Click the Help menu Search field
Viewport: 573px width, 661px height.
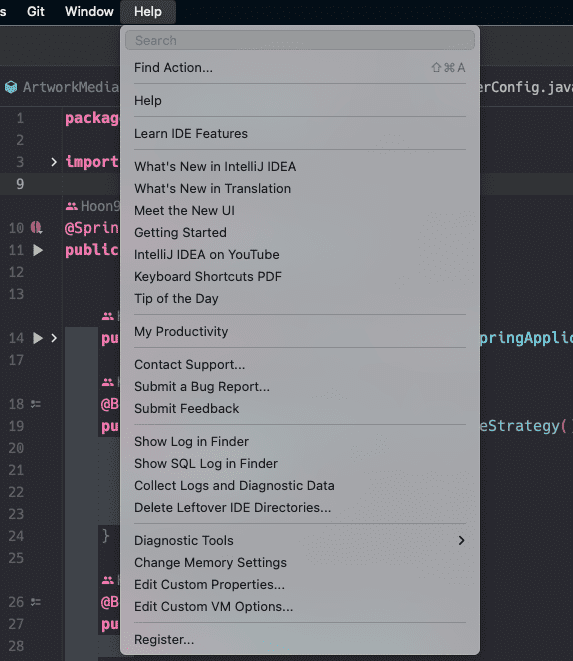coord(300,40)
